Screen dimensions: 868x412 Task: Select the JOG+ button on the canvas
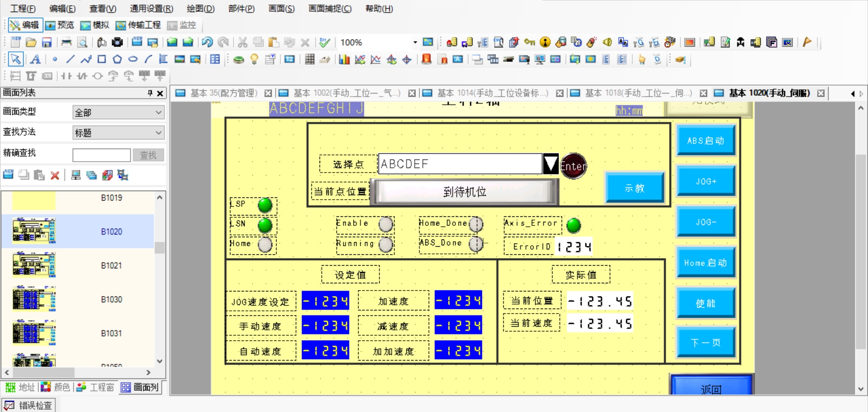click(x=705, y=181)
